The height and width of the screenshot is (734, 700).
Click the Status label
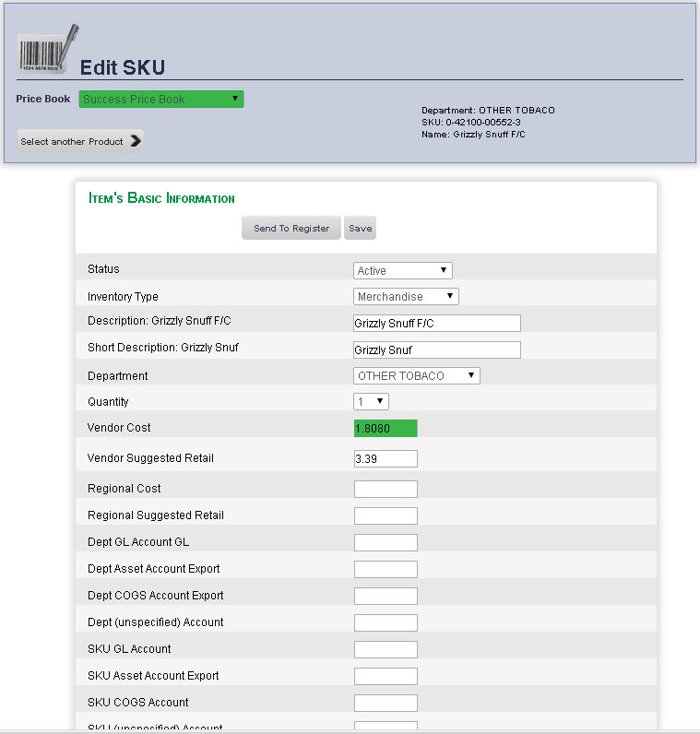pyautogui.click(x=103, y=269)
